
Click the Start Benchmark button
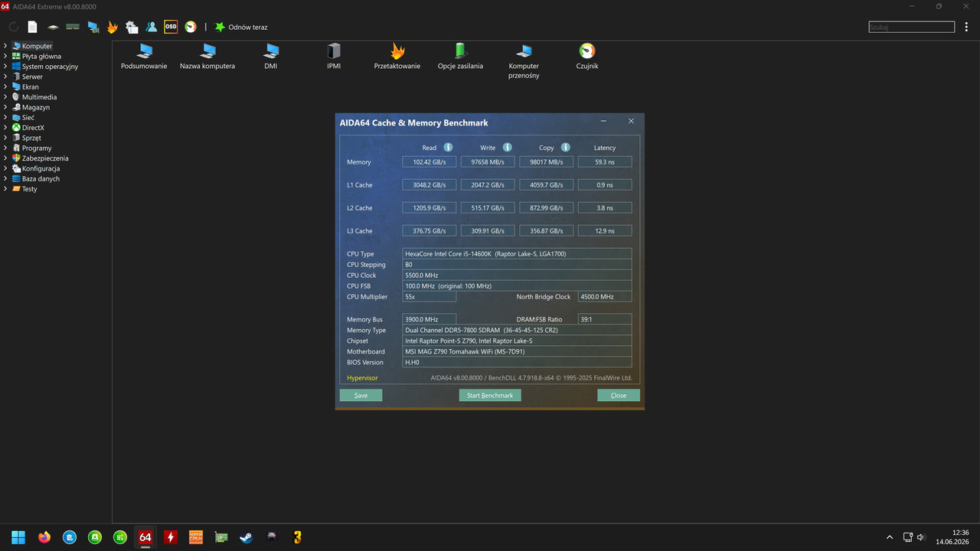(x=490, y=396)
